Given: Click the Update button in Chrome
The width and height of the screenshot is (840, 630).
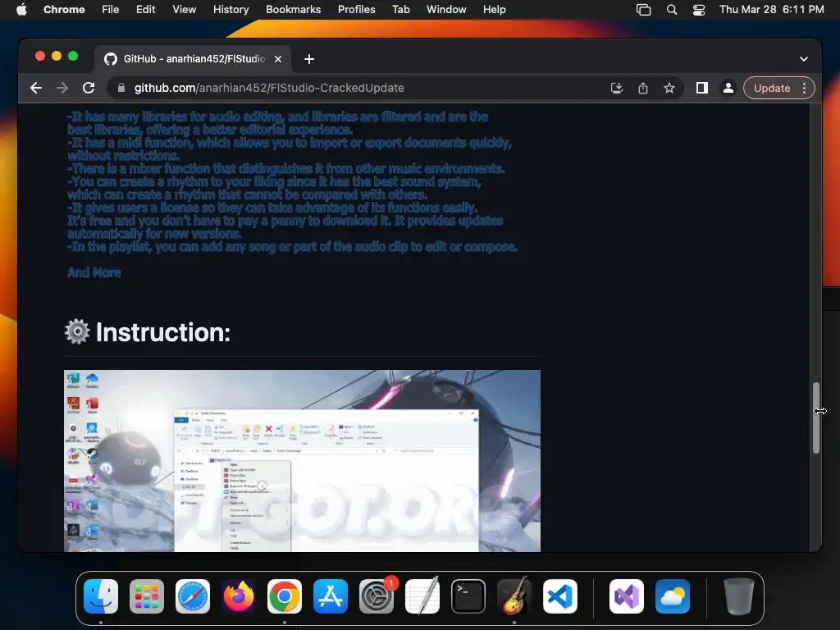Looking at the screenshot, I should [771, 88].
